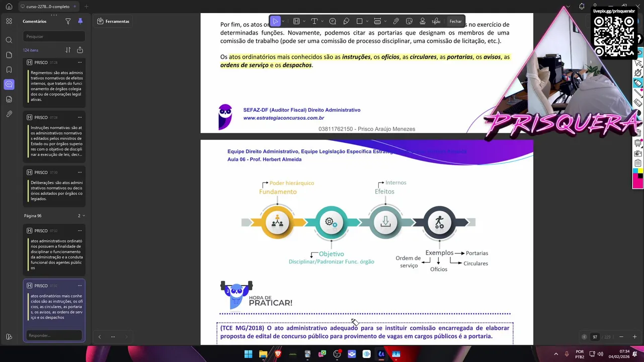Viewport: 644px width, 362px height.
Task: Open www.estrategiaconcursos.com.br link
Action: 284,118
